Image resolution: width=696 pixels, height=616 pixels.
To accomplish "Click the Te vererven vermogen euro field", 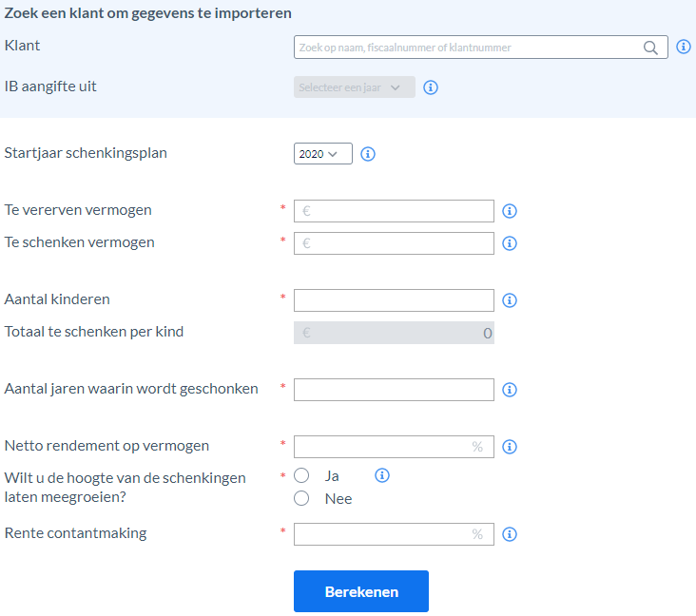I will 394,211.
